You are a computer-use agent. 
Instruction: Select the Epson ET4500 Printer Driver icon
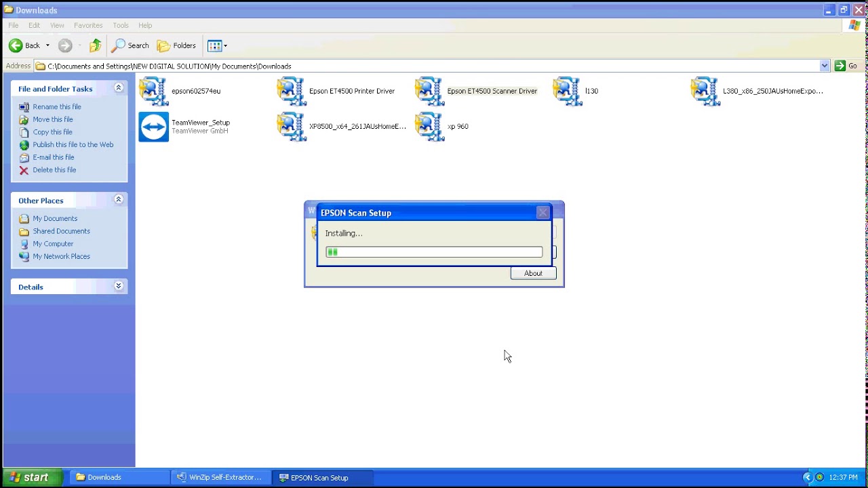click(x=292, y=91)
